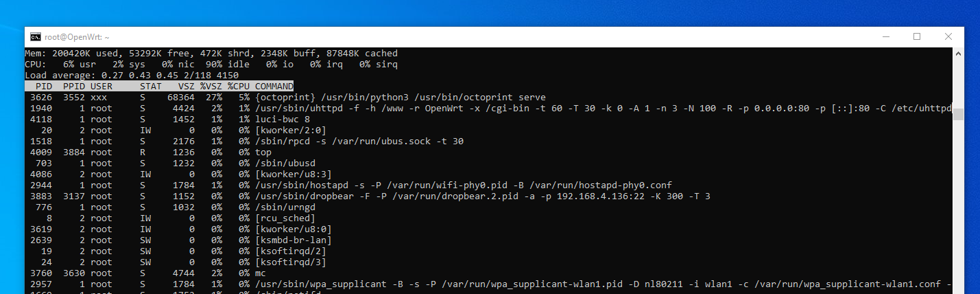Click the VSZ column header
The image size is (980, 294).
tap(187, 87)
